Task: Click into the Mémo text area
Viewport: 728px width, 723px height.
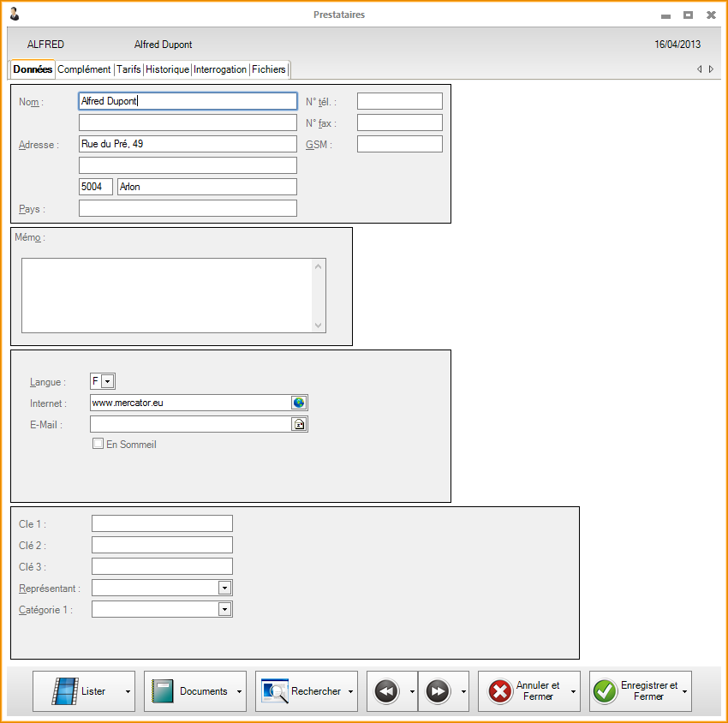Action: 167,295
